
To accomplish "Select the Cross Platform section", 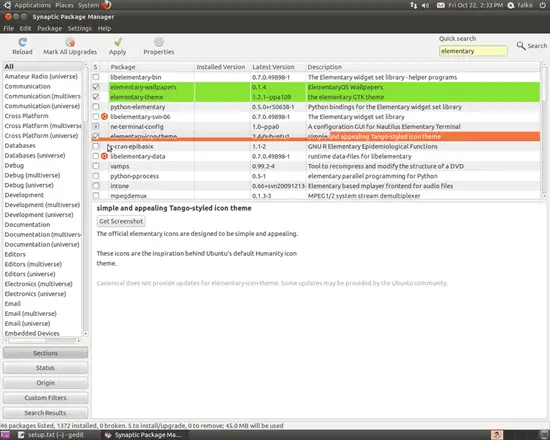I will click(42, 116).
